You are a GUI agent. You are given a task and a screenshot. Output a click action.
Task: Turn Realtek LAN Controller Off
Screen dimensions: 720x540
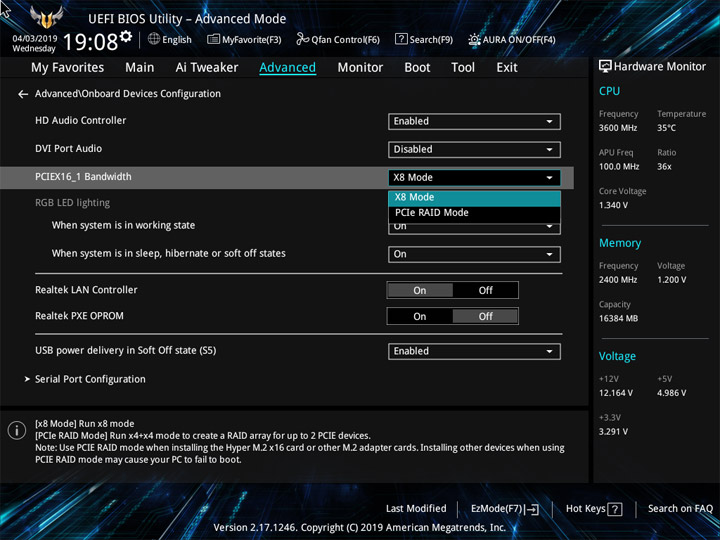485,290
